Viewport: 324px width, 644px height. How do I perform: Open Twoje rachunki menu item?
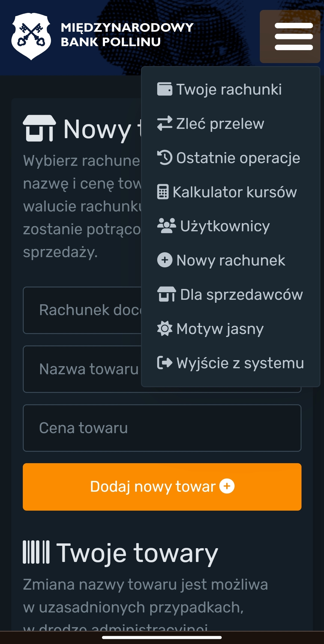229,89
